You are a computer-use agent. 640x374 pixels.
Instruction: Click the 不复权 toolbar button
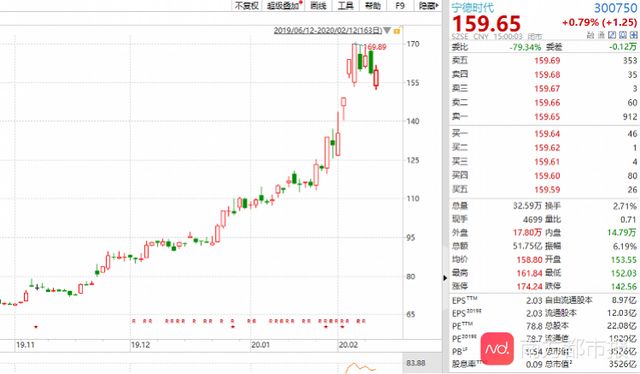click(x=246, y=5)
